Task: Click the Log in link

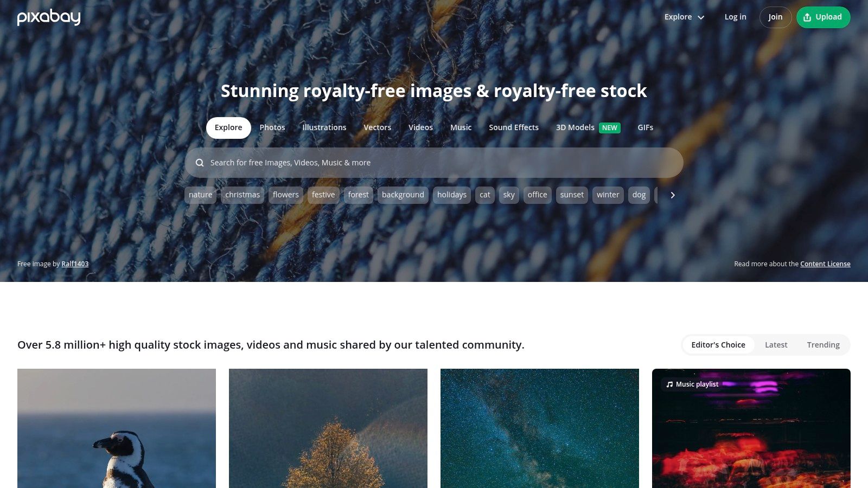Action: pos(735,17)
